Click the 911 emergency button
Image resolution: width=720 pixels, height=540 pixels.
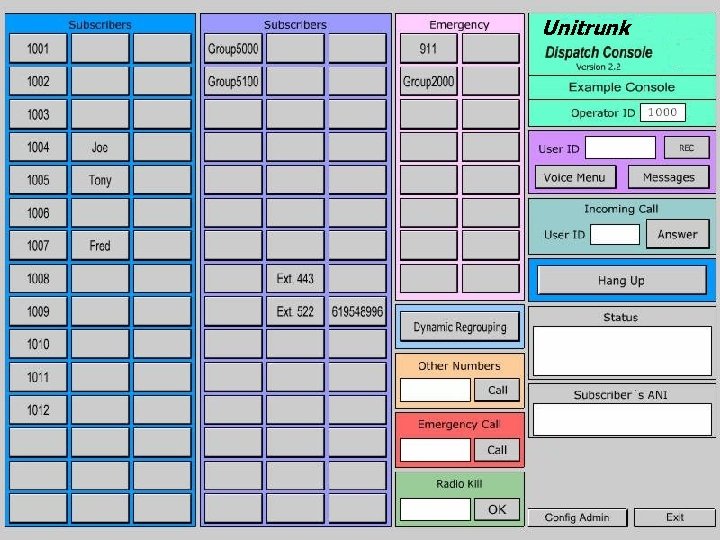pyautogui.click(x=428, y=48)
